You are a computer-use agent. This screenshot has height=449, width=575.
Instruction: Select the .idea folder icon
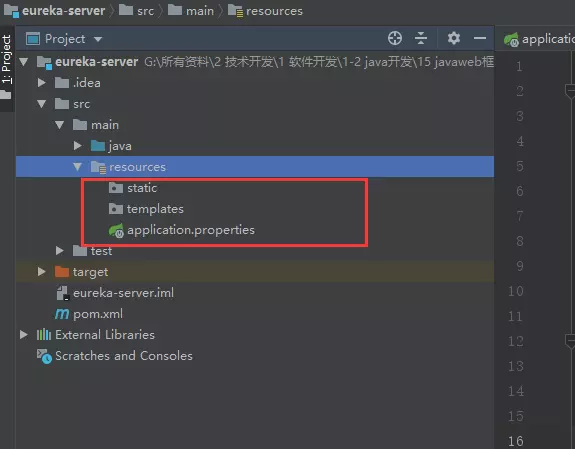click(62, 83)
